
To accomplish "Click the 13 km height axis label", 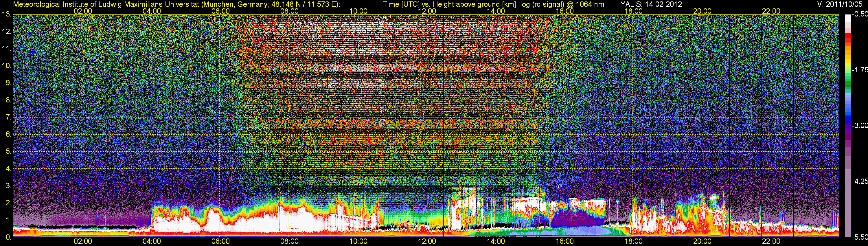I will 6,14.
